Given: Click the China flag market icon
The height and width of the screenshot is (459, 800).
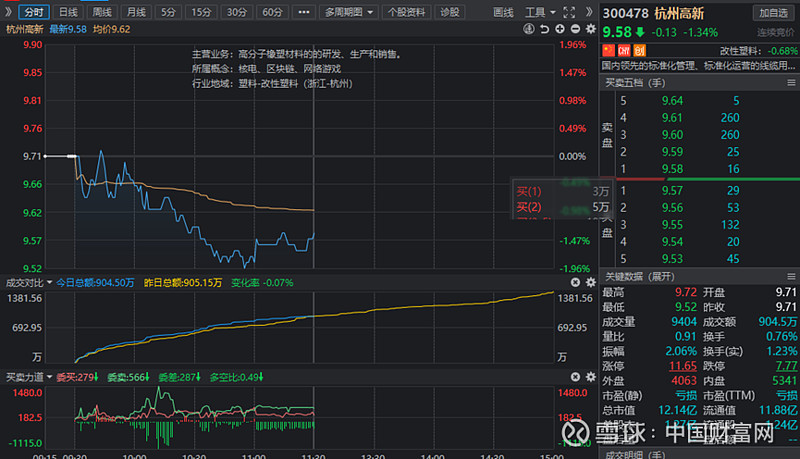Looking at the screenshot, I should (608, 50).
